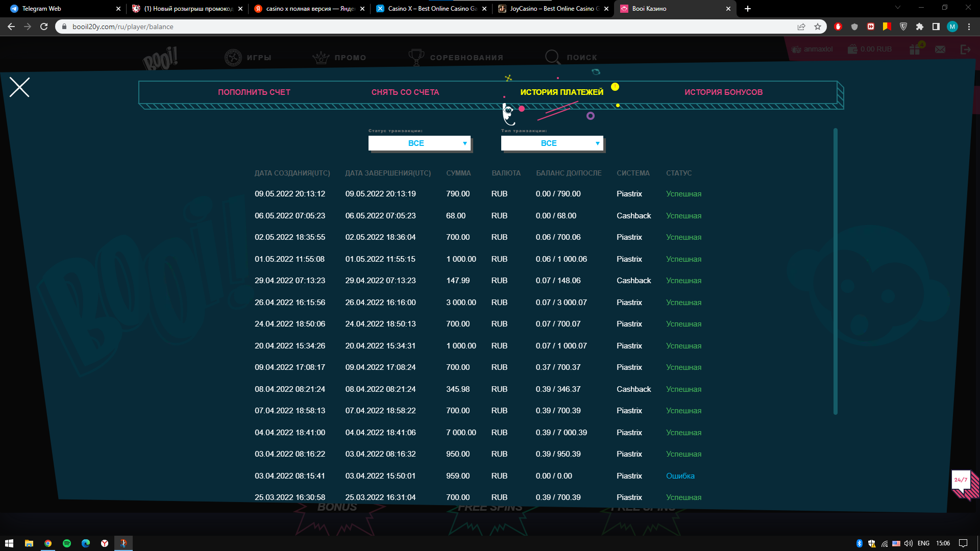Click the transaction list vertical scrollbar
This screenshot has width=980, height=551.
[x=835, y=270]
